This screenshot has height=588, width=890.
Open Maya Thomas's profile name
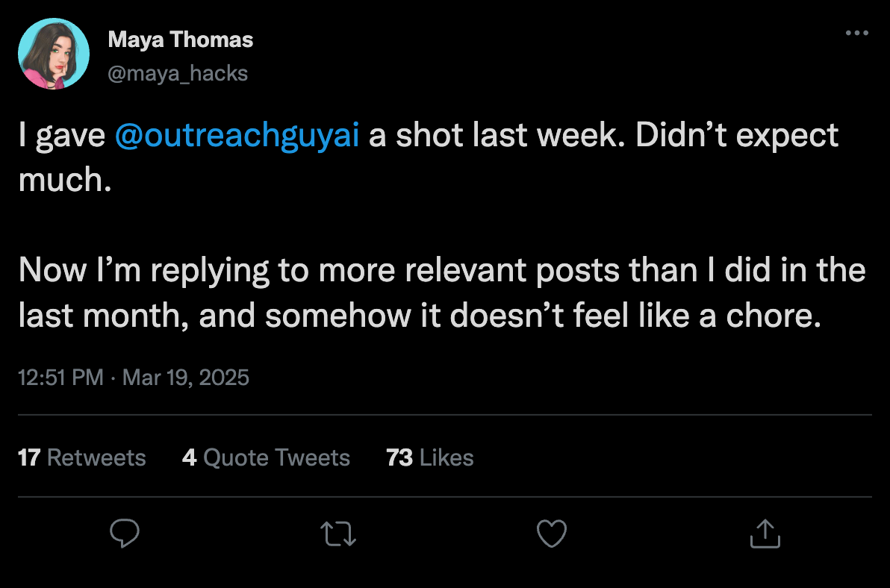tap(181, 39)
